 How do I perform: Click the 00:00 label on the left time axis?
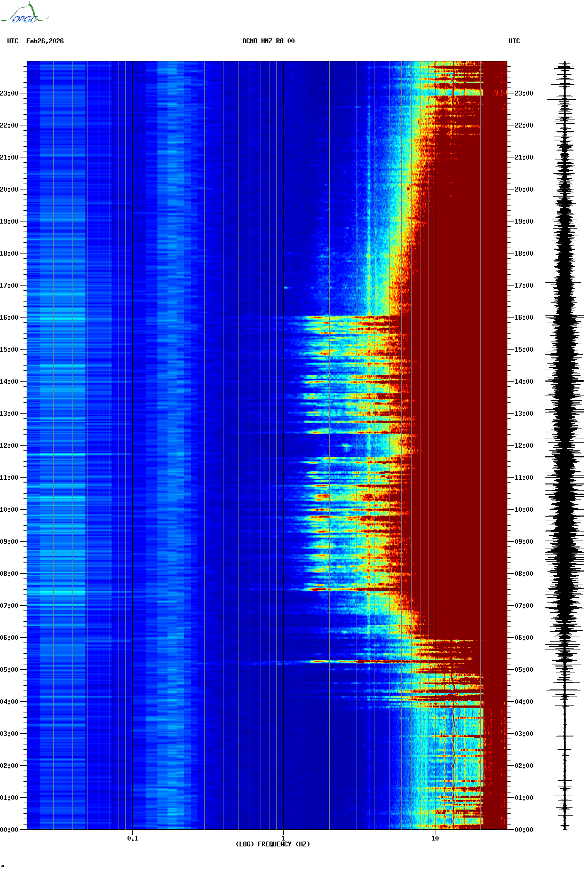click(9, 830)
